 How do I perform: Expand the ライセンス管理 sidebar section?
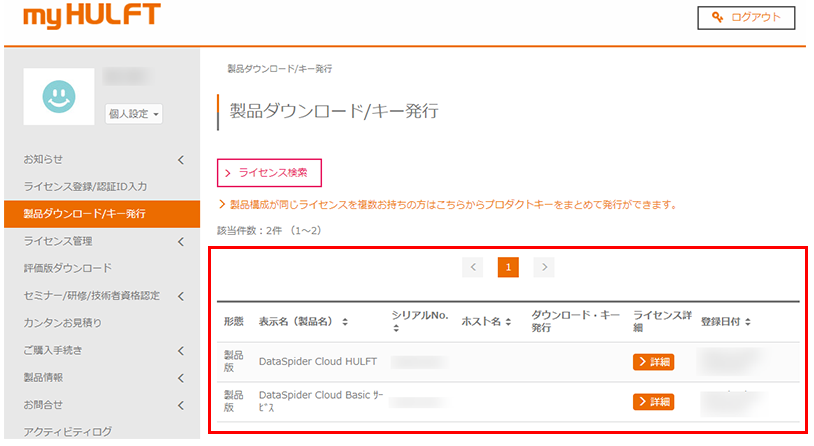(x=180, y=241)
